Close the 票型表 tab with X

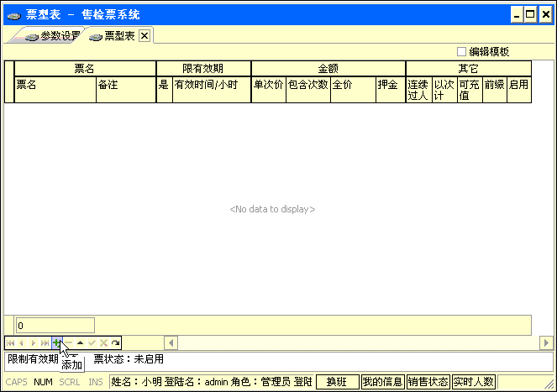(x=144, y=35)
